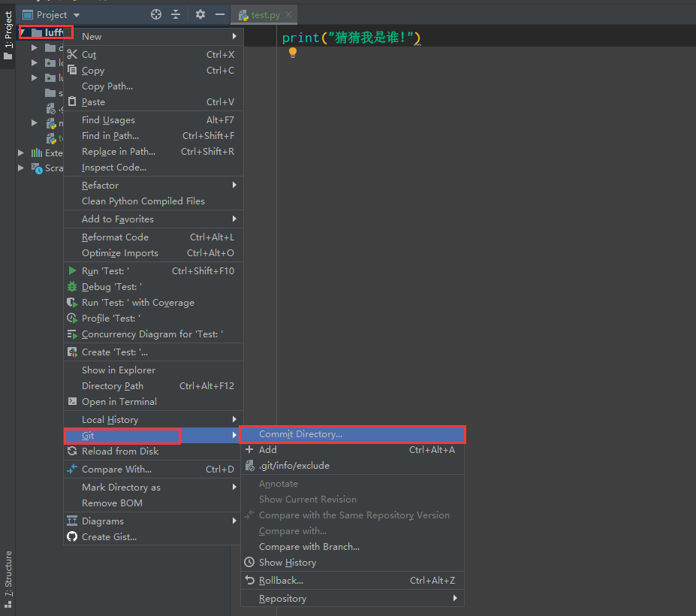Choose Debug 'Test: ' with bug icon
696x616 pixels.
tap(111, 286)
